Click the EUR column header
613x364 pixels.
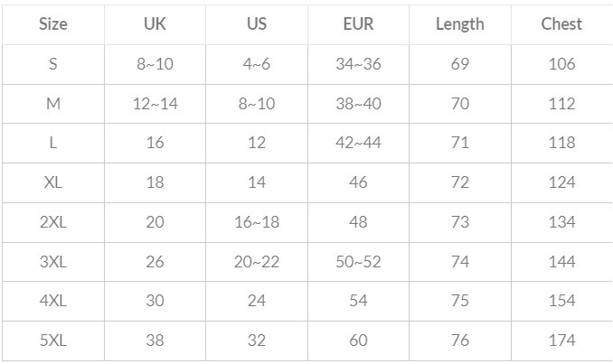click(358, 24)
